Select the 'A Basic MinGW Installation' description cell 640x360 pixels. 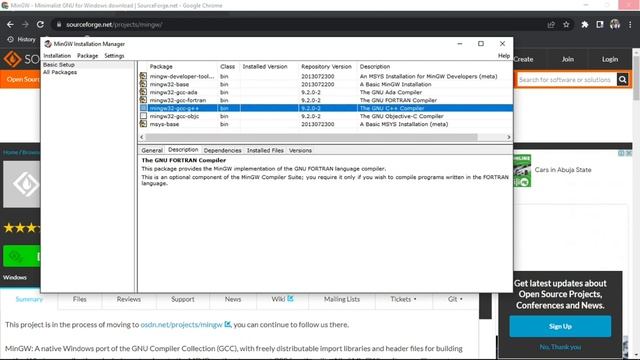tap(395, 84)
